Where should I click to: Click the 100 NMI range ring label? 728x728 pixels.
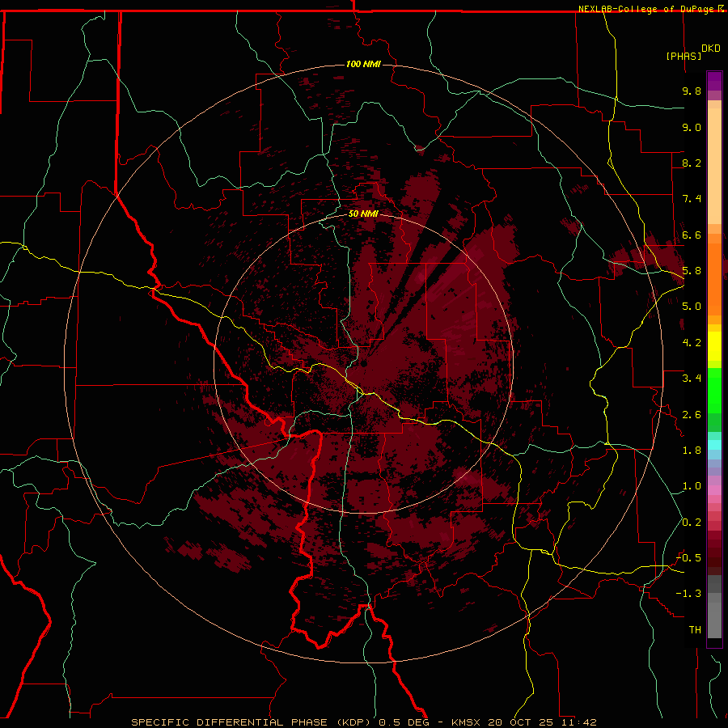(363, 64)
